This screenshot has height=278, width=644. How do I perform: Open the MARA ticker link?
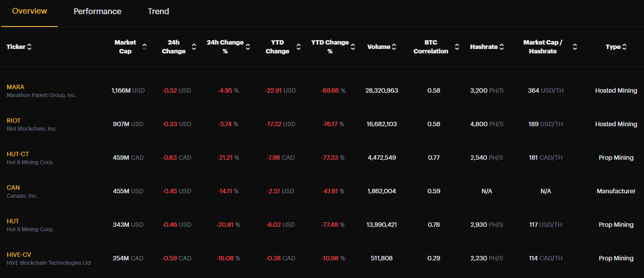pyautogui.click(x=15, y=87)
